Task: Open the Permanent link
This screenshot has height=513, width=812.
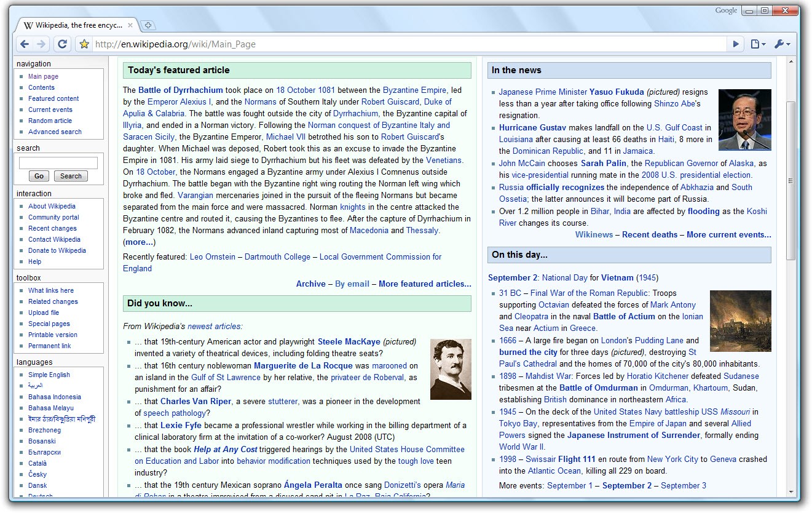Action: pyautogui.click(x=49, y=346)
